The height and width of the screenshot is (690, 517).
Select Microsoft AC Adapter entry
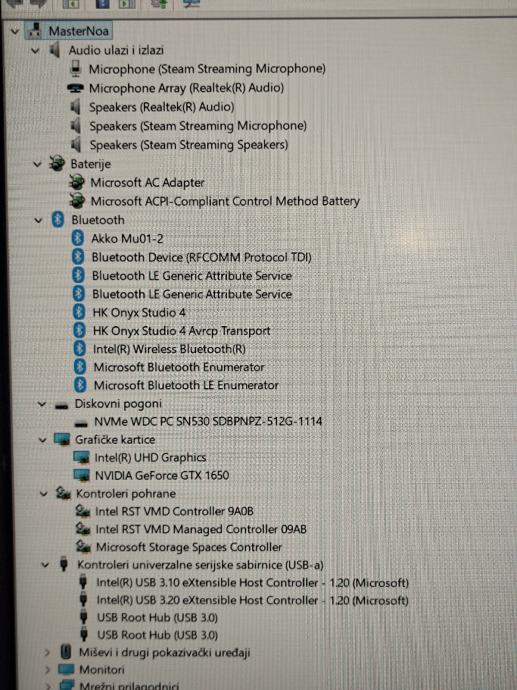[x=147, y=183]
